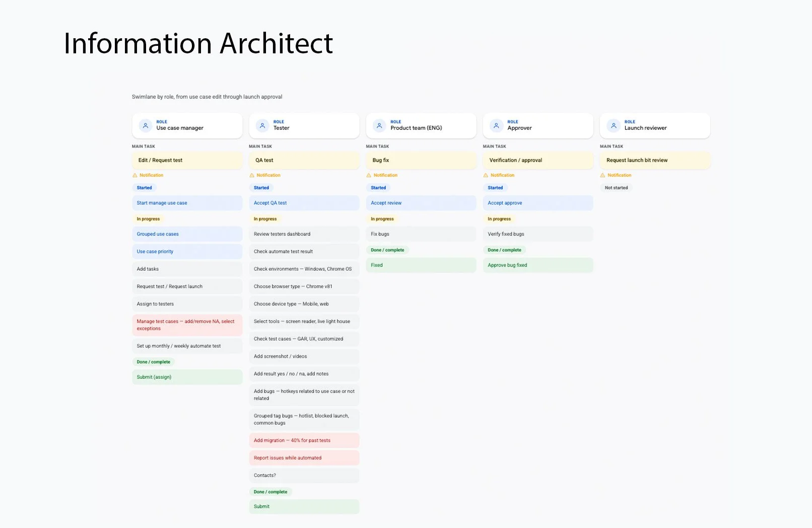The image size is (812, 528).
Task: Click the Assign to testers step
Action: [x=187, y=304]
